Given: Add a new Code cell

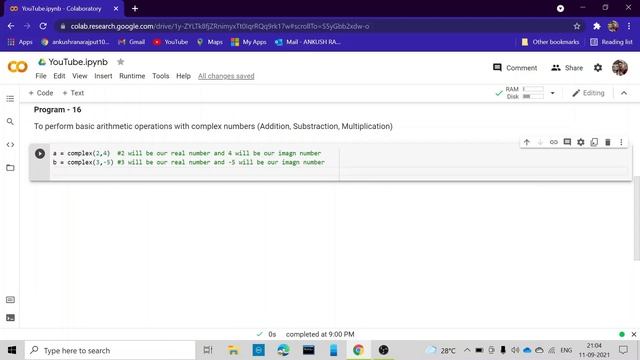Looking at the screenshot, I should [x=41, y=93].
